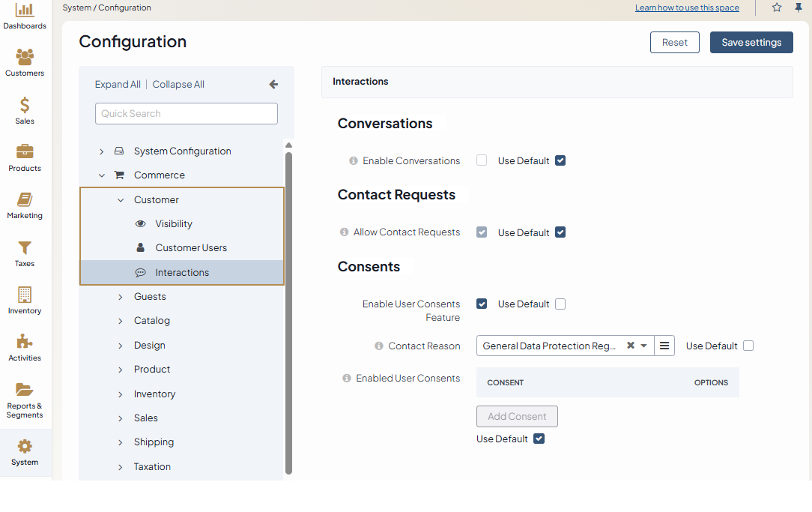Select the Taxes funnel icon
The width and height of the screenshot is (812, 512).
pos(25,248)
